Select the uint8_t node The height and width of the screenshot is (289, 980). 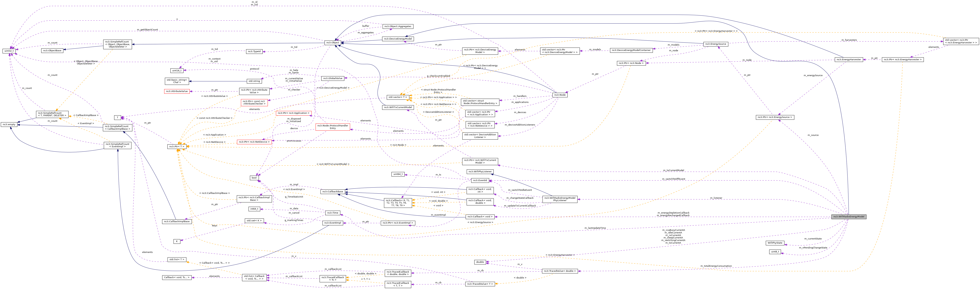[775, 252]
